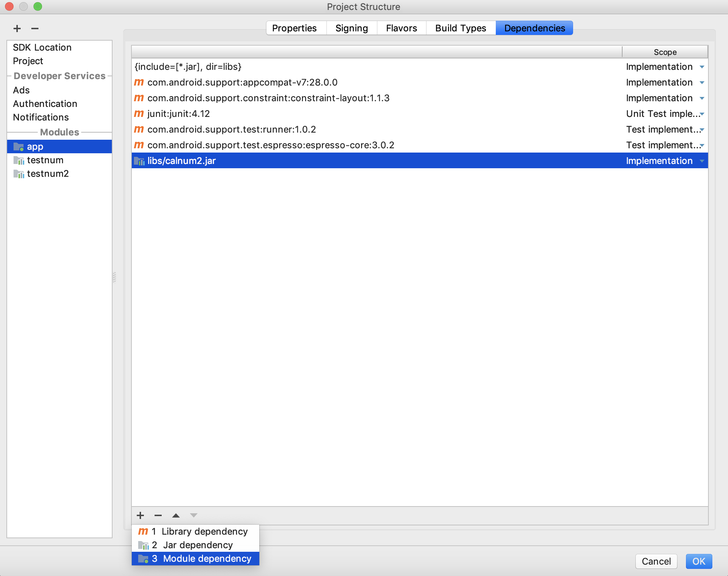Open Project settings in the sidebar

pos(28,61)
